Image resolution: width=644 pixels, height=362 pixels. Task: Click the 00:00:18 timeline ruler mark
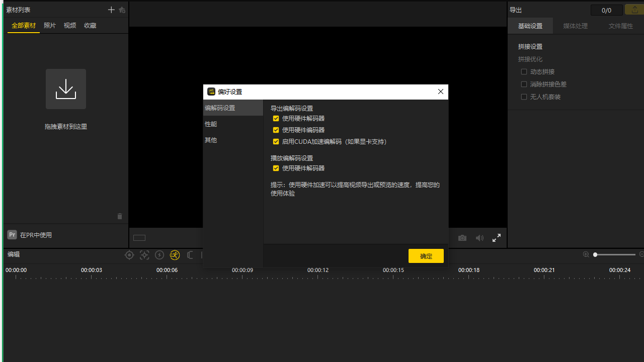click(469, 270)
